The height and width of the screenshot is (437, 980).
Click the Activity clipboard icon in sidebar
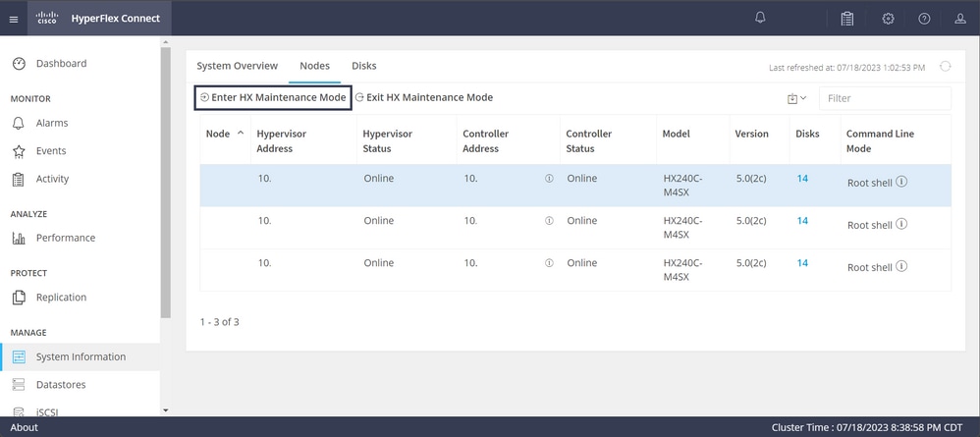(19, 179)
